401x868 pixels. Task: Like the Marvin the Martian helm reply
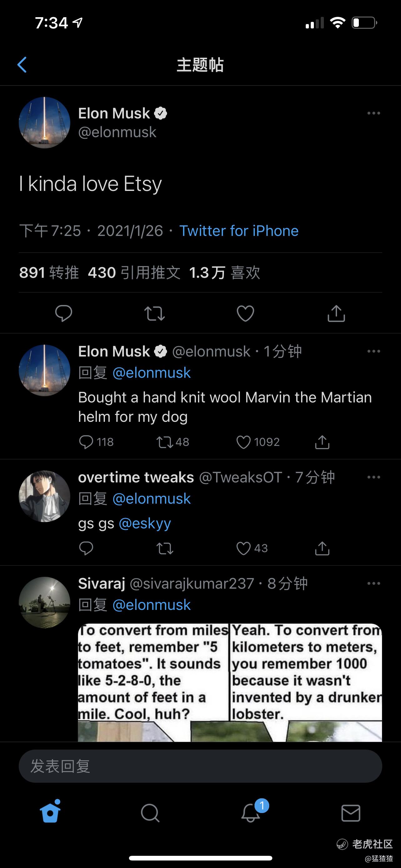[258, 442]
